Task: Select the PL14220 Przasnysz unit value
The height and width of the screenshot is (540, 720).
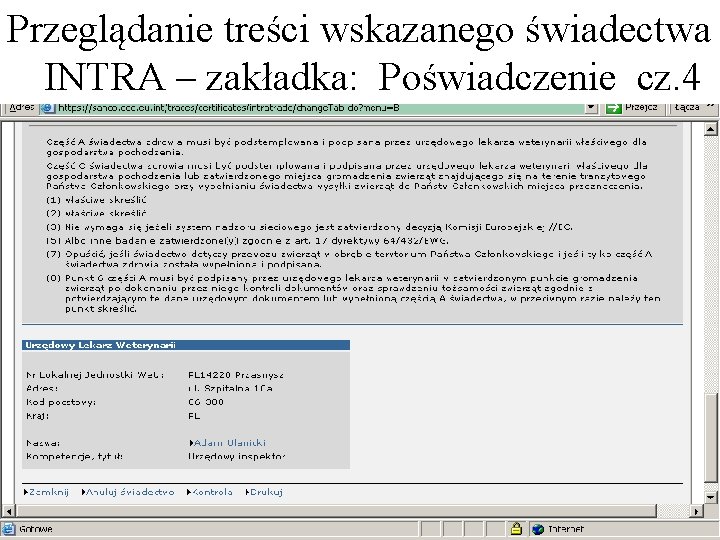Action: click(236, 375)
